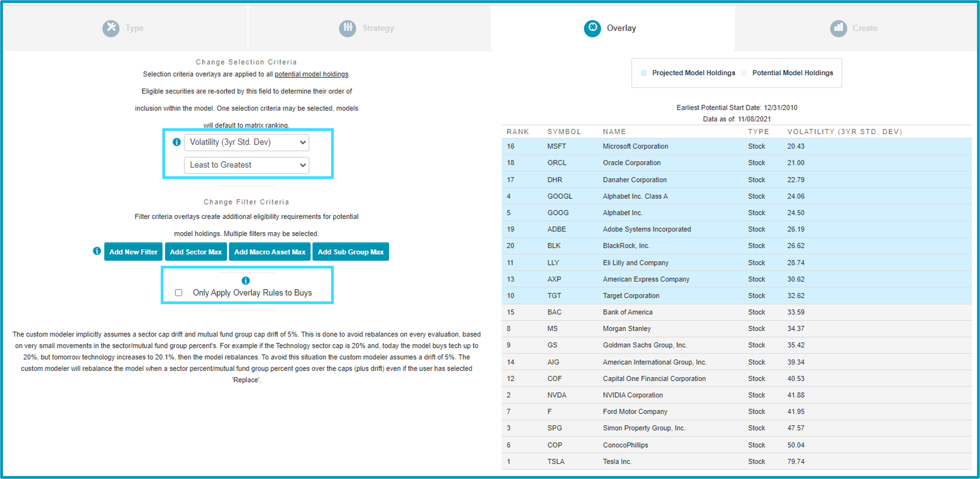Click the Projected Model Holdings legend swatch

pyautogui.click(x=643, y=73)
